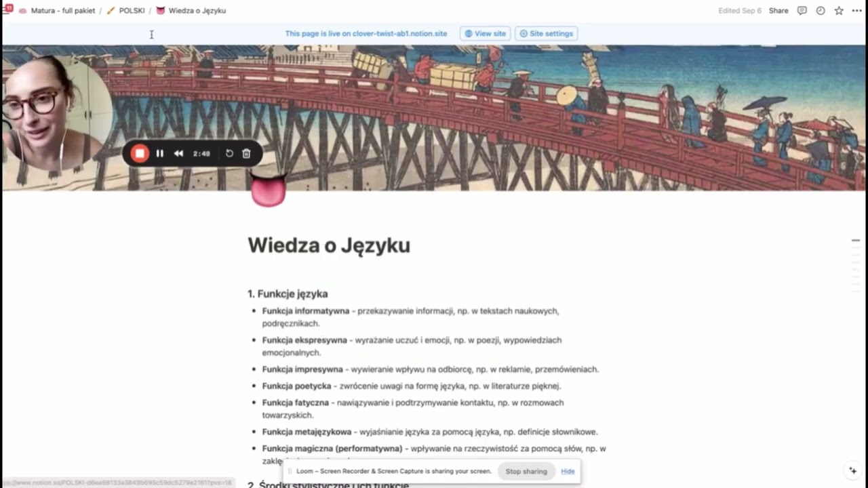The image size is (868, 488).
Task: Click Funkcja metajęzykowa bullet text
Action: click(x=430, y=432)
